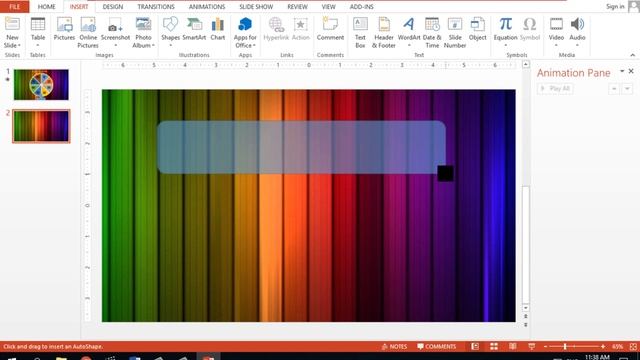Move animation later with down arrow

[627, 89]
